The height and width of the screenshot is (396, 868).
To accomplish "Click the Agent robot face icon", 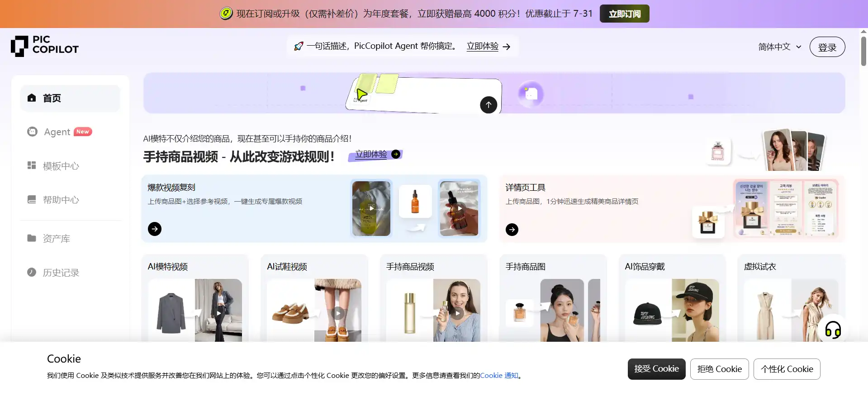I will coord(32,132).
